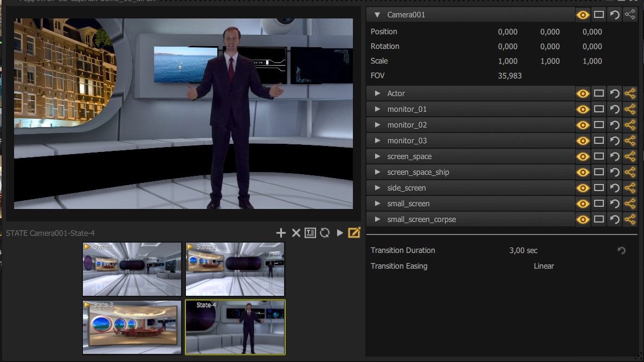
Task: Click Camera001 rectangle frame icon
Action: [599, 15]
